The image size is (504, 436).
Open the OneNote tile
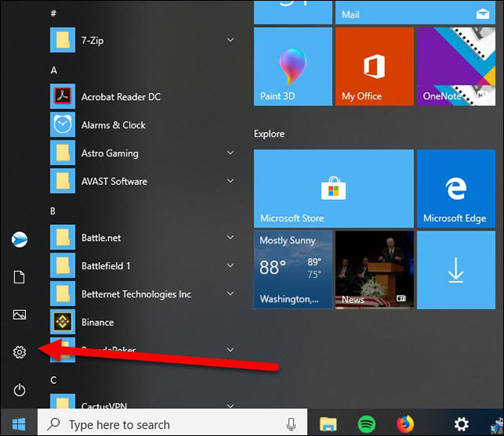point(456,67)
